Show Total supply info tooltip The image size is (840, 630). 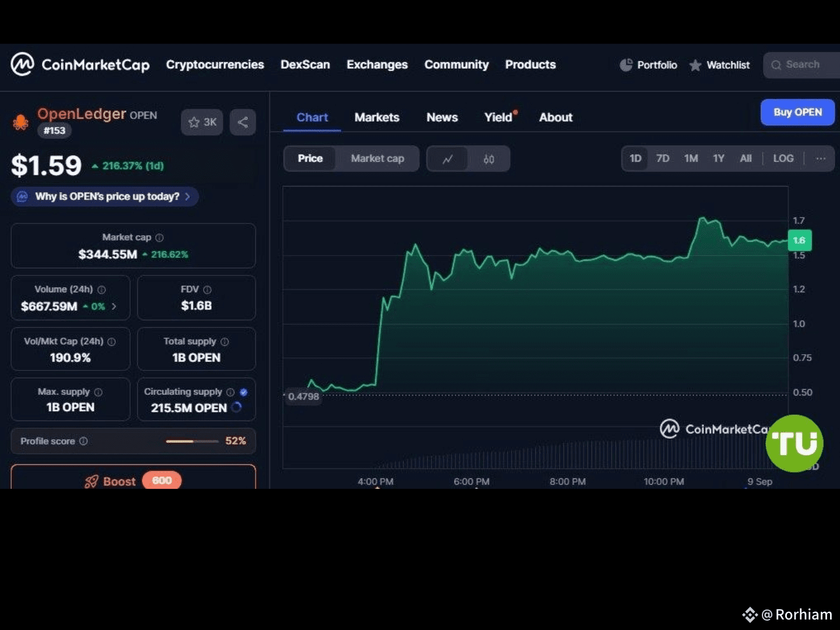[x=225, y=341]
